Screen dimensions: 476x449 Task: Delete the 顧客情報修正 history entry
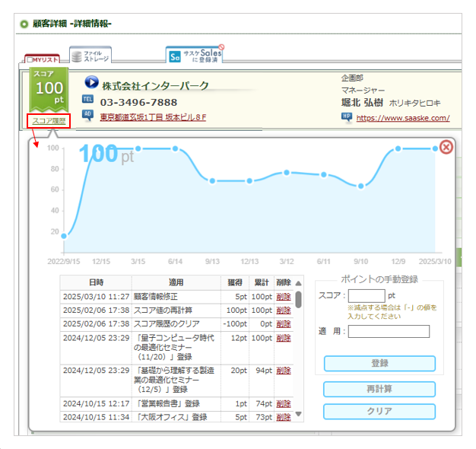(x=283, y=296)
